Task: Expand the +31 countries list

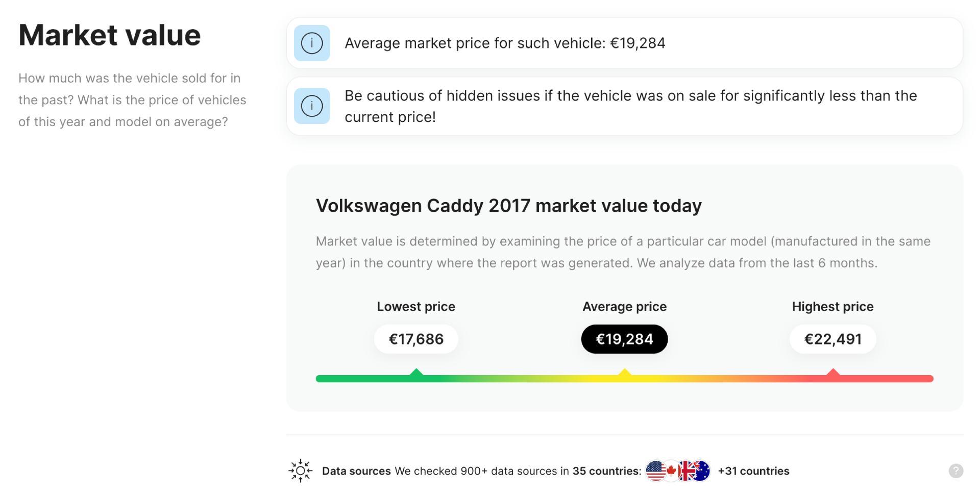Action: pyautogui.click(x=753, y=471)
